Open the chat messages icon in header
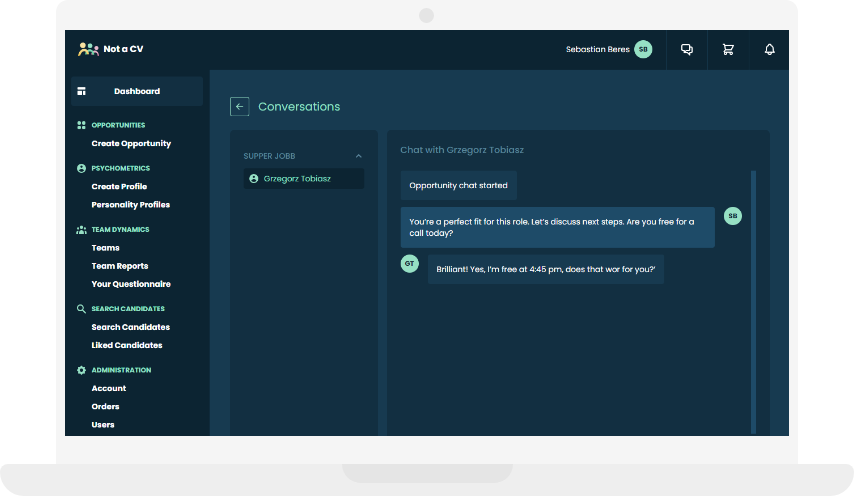Image resolution: width=854 pixels, height=496 pixels. [x=687, y=50]
